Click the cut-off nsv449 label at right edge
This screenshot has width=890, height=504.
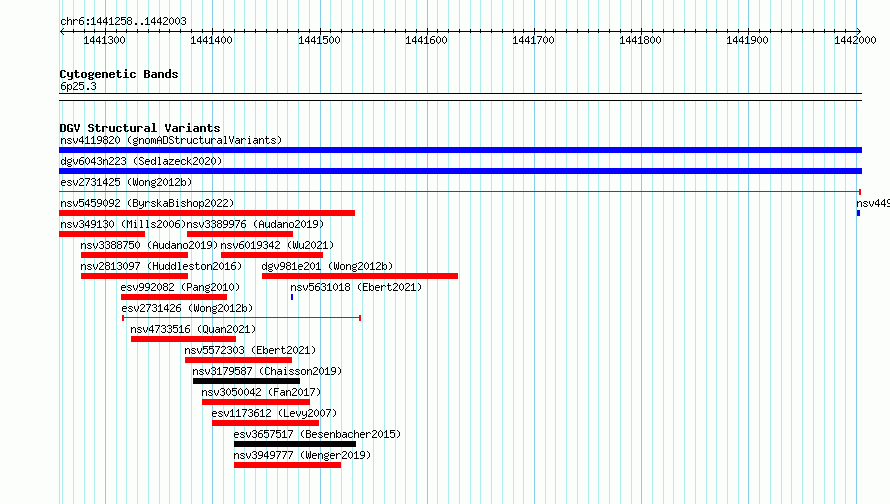[x=873, y=203]
